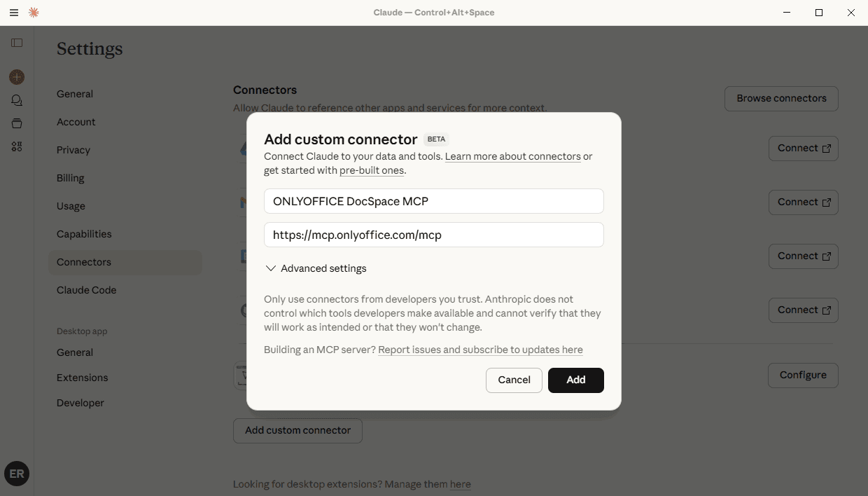Click the connector name input field
The width and height of the screenshot is (868, 496).
click(433, 201)
